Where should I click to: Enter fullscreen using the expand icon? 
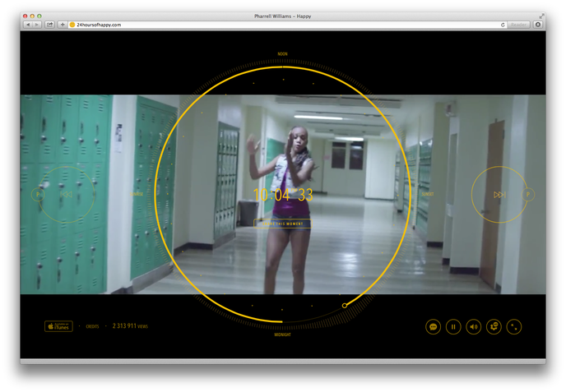click(x=514, y=327)
